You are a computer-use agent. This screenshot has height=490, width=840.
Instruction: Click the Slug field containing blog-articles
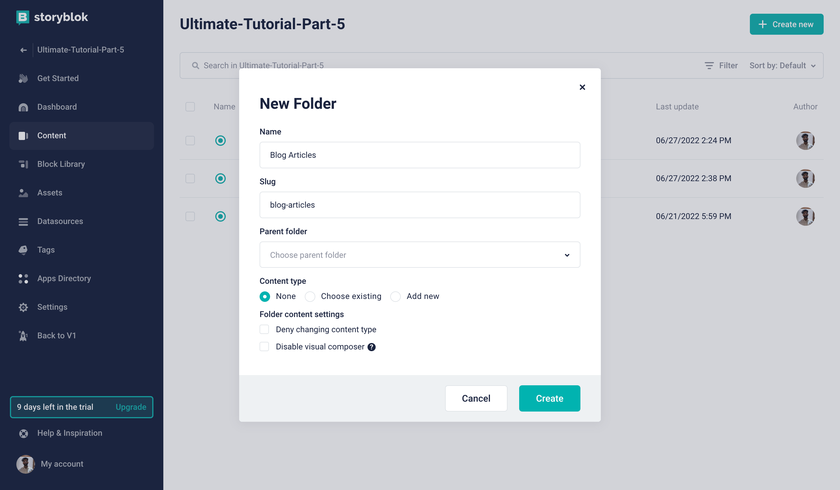click(x=419, y=205)
